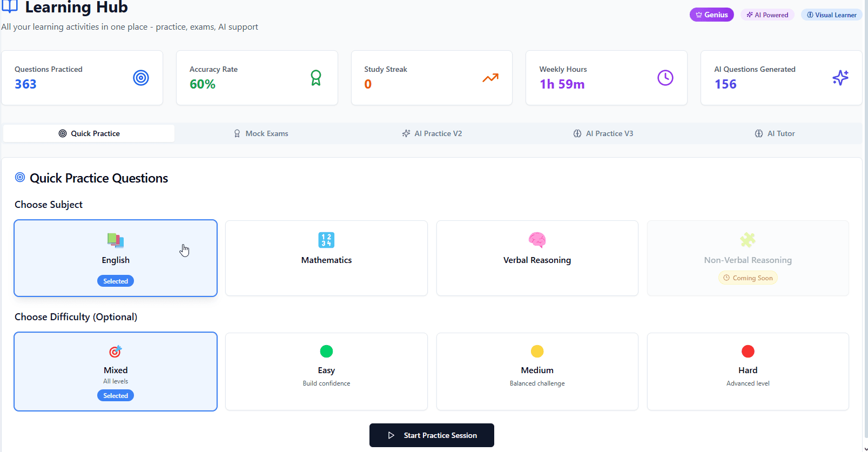Select the Easy difficulty option
The width and height of the screenshot is (868, 452).
click(326, 372)
